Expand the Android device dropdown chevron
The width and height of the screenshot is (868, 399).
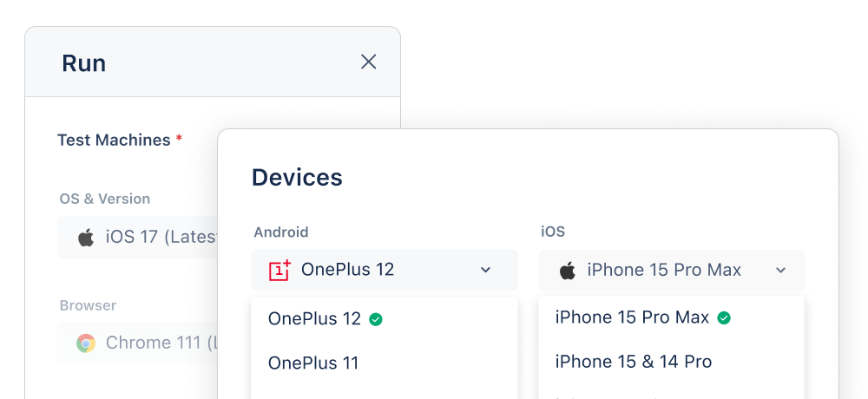[x=485, y=271]
